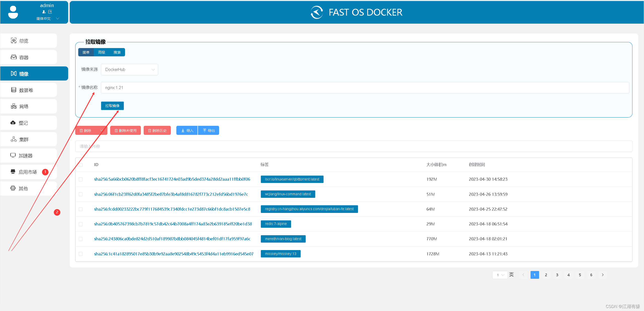Screen dimensions: 644x311
Task: Click the 删除未使用 delete unused button
Action: pos(126,130)
